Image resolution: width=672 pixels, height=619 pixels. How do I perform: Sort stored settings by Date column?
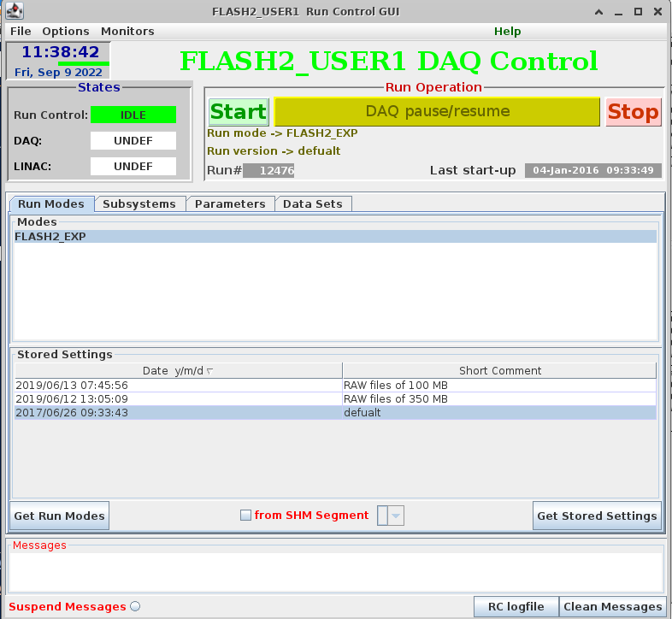click(178, 371)
